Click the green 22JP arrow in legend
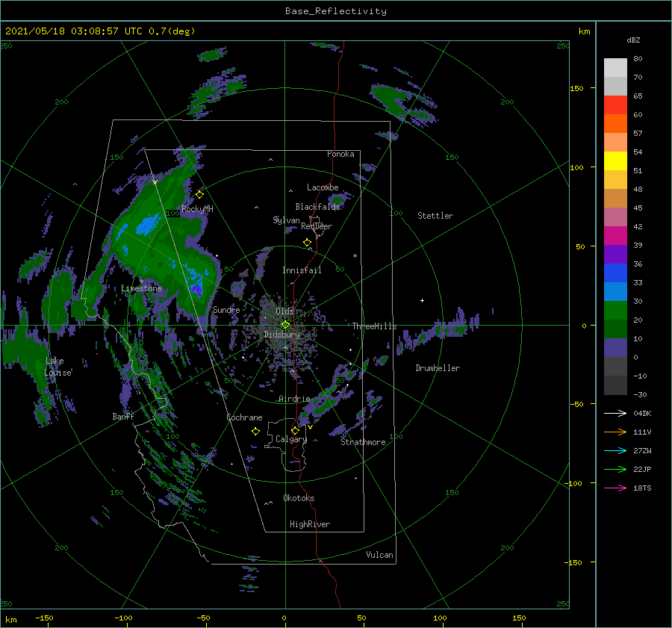This screenshot has height=628, width=672. (615, 470)
